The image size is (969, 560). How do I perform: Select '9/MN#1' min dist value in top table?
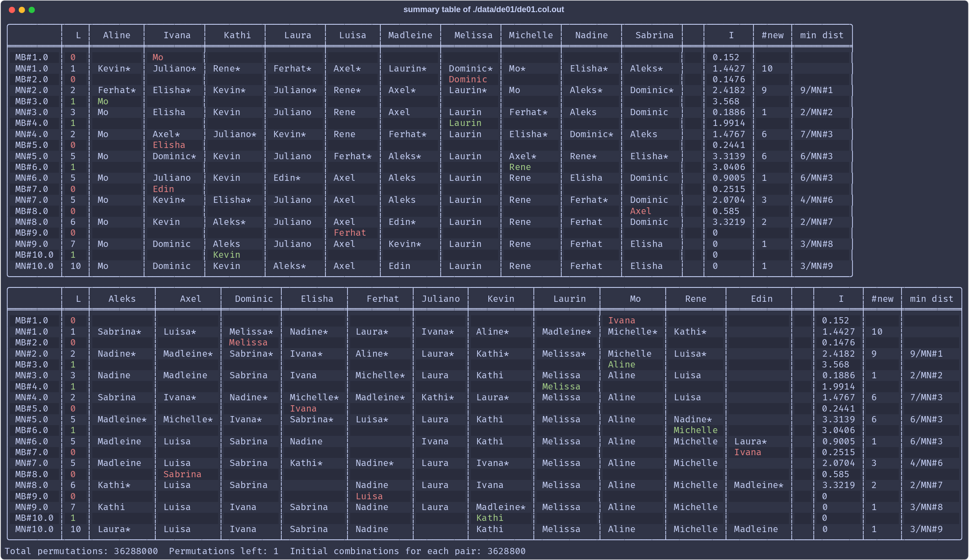tap(816, 90)
